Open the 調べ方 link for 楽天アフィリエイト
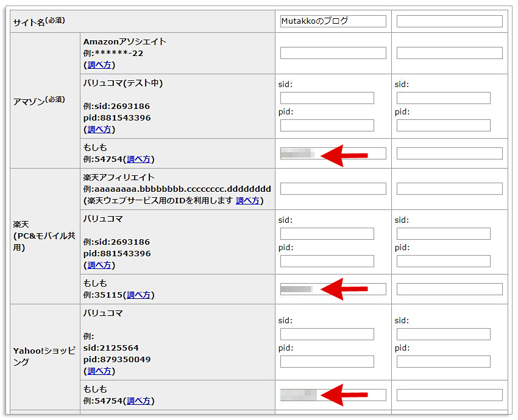The height and width of the screenshot is (420, 518). coord(247,200)
